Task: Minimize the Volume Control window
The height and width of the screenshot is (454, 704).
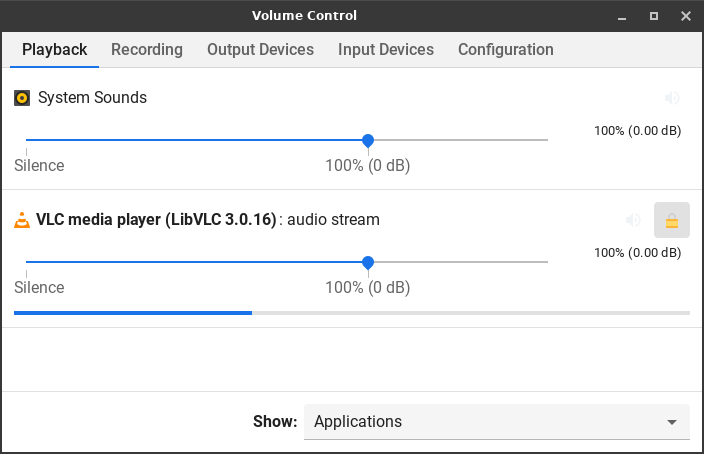Action: (x=622, y=16)
